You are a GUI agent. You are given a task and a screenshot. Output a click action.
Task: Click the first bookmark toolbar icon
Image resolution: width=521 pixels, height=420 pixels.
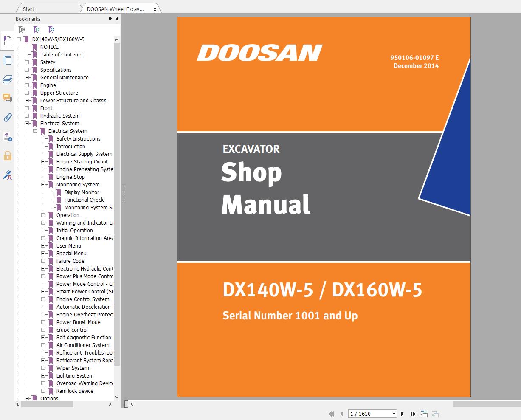pos(22,30)
